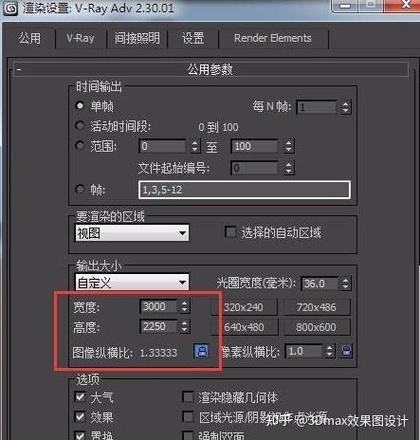
Task: Enable the 区域光源/阴影 checkbox
Action: point(188,417)
